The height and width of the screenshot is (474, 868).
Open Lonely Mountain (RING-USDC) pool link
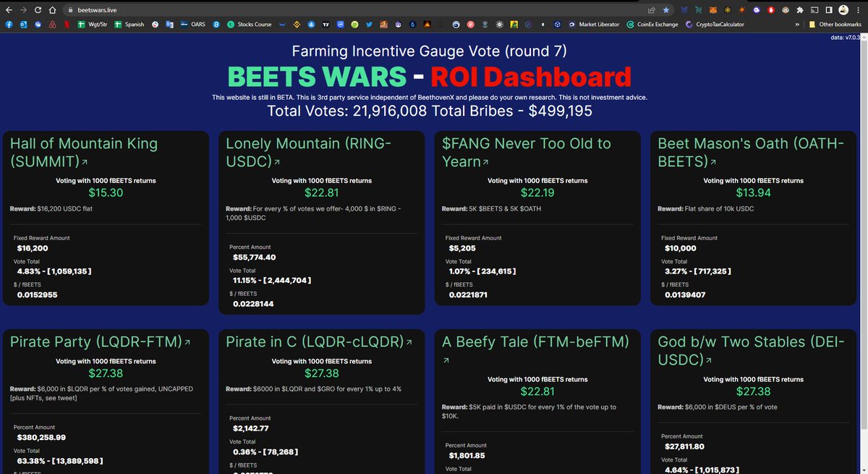click(309, 152)
